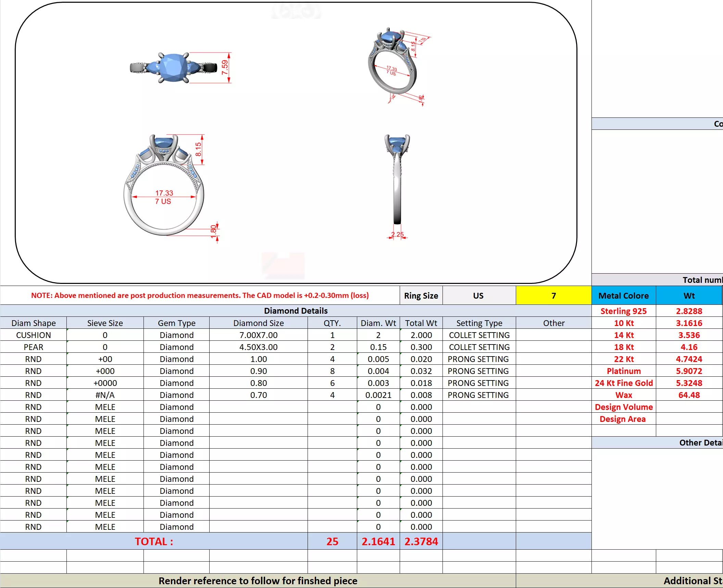The height and width of the screenshot is (588, 723).
Task: Select the CUSHION diamond shape cell
Action: 33,335
